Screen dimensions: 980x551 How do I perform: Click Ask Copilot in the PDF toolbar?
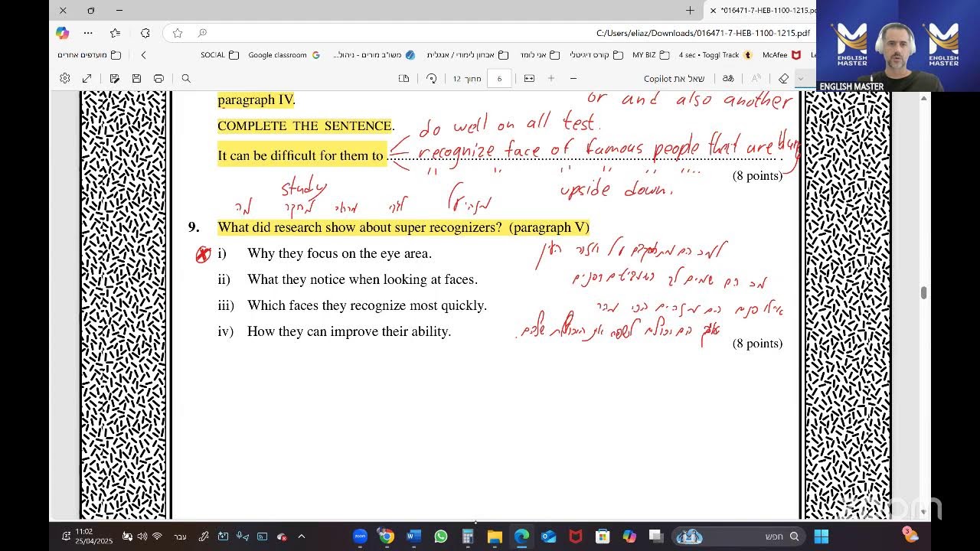tap(674, 78)
